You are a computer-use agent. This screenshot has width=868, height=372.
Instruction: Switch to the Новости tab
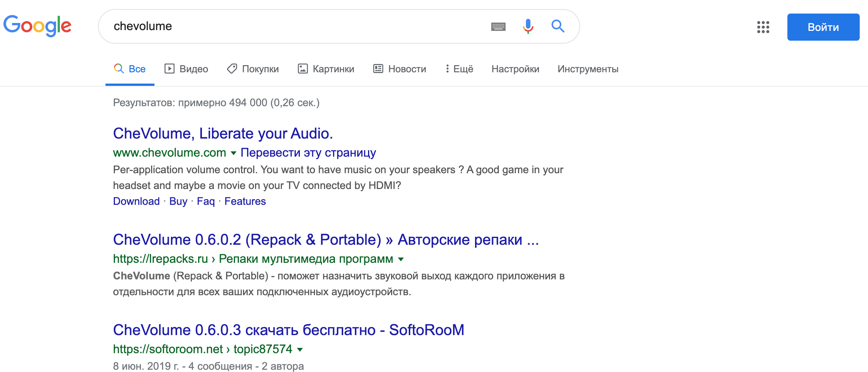[x=400, y=69]
